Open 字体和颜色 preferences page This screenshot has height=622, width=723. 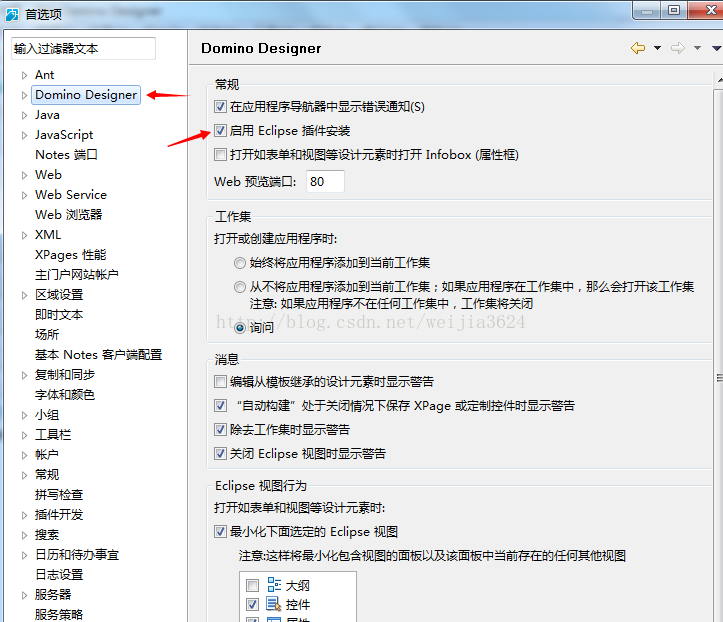pyautogui.click(x=65, y=395)
